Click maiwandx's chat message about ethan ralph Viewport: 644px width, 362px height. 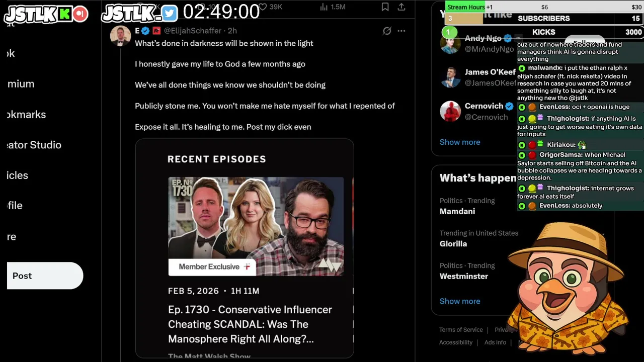coord(580,83)
